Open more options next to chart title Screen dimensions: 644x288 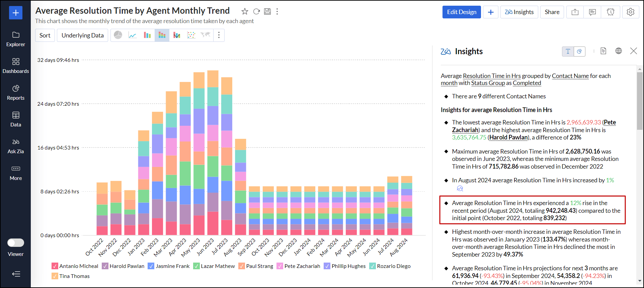point(277,12)
